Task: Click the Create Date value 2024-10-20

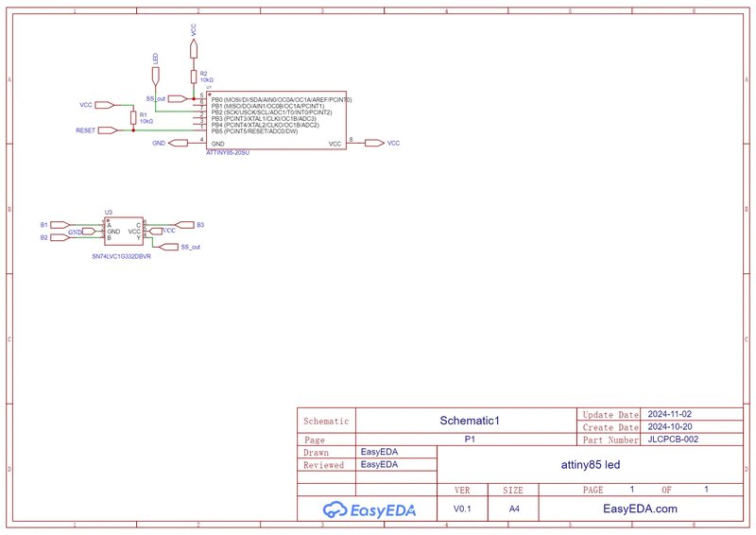Action: click(669, 426)
